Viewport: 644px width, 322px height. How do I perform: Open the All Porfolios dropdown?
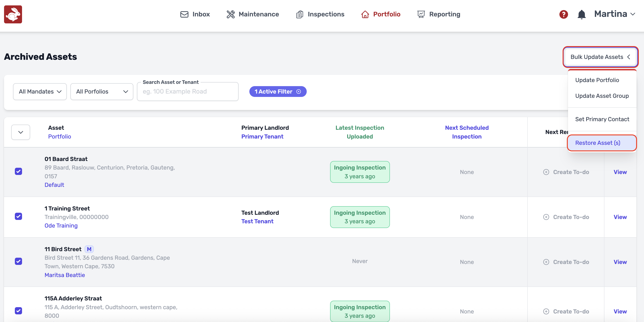[x=102, y=92]
